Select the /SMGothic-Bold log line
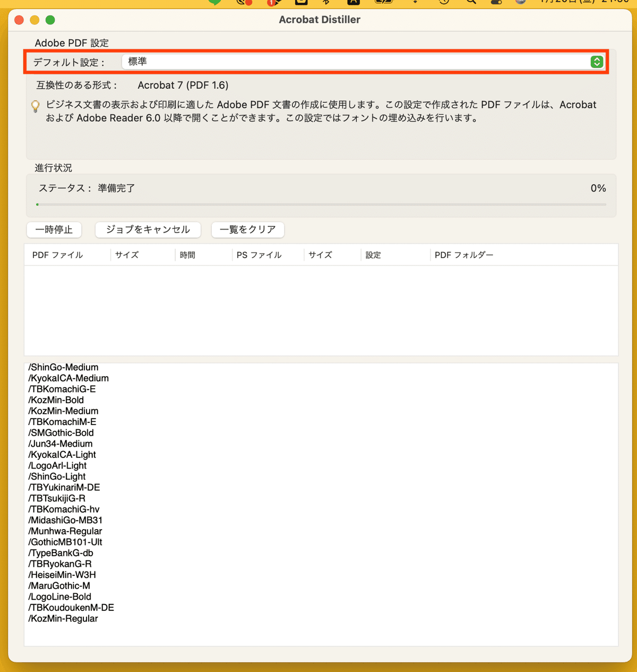 click(61, 433)
